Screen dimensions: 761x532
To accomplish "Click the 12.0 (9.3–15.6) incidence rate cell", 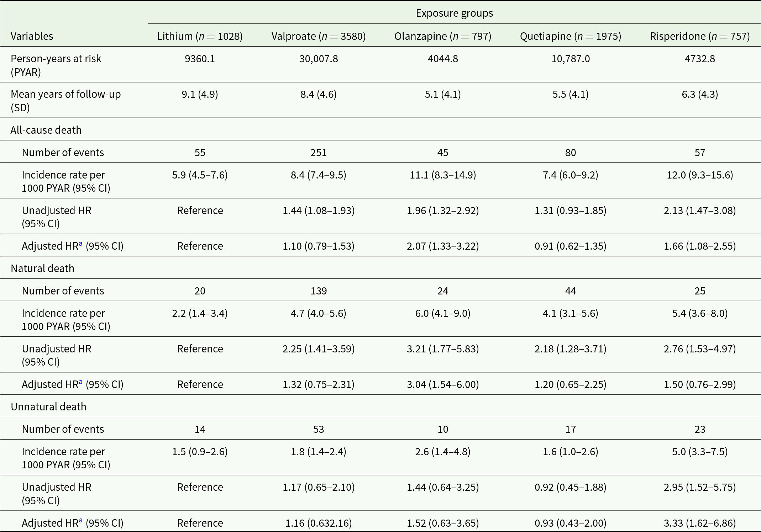I will click(700, 175).
